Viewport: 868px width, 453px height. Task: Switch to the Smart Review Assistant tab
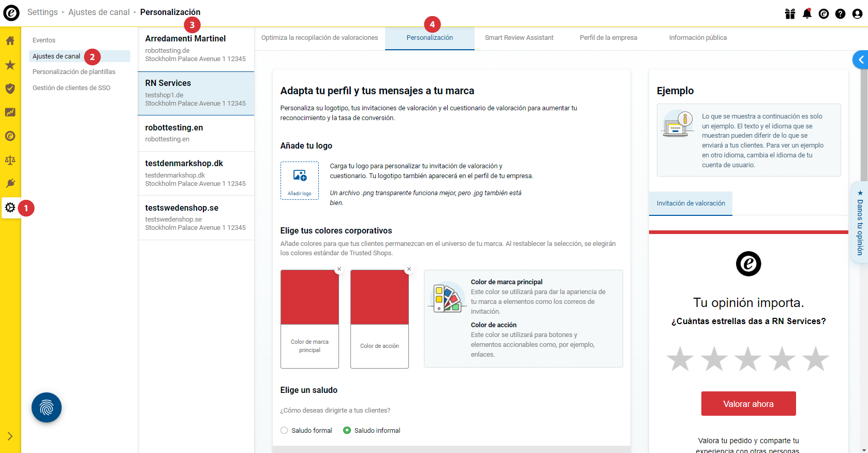pos(519,38)
